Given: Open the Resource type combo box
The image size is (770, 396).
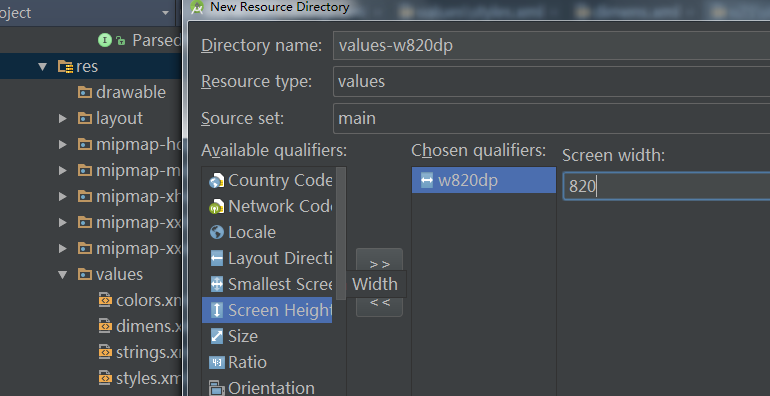Looking at the screenshot, I should coord(551,82).
